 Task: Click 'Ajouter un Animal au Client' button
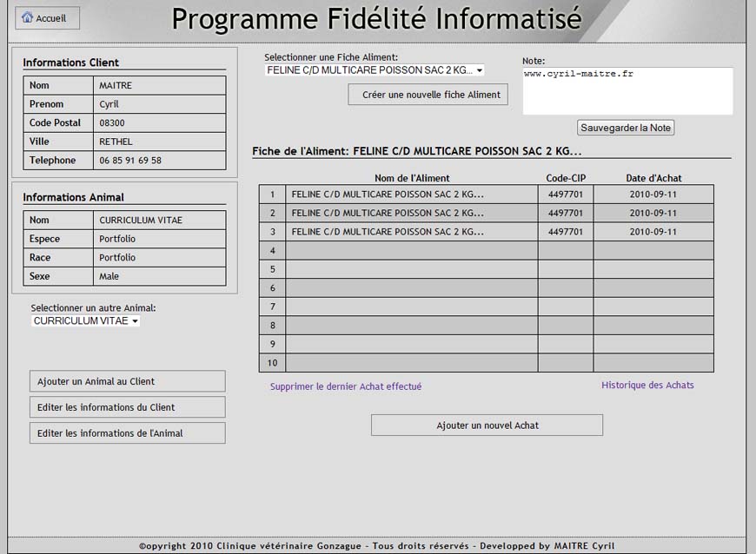tap(127, 381)
